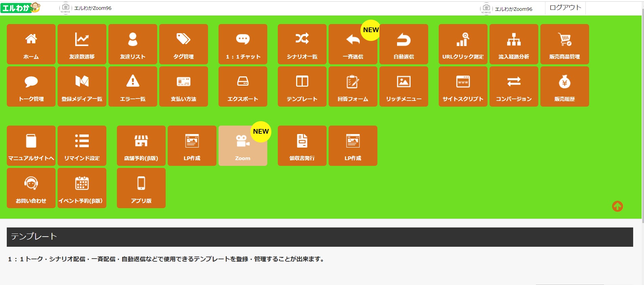Open URLクリック測定 tile
This screenshot has height=285, width=644.
pos(463,44)
